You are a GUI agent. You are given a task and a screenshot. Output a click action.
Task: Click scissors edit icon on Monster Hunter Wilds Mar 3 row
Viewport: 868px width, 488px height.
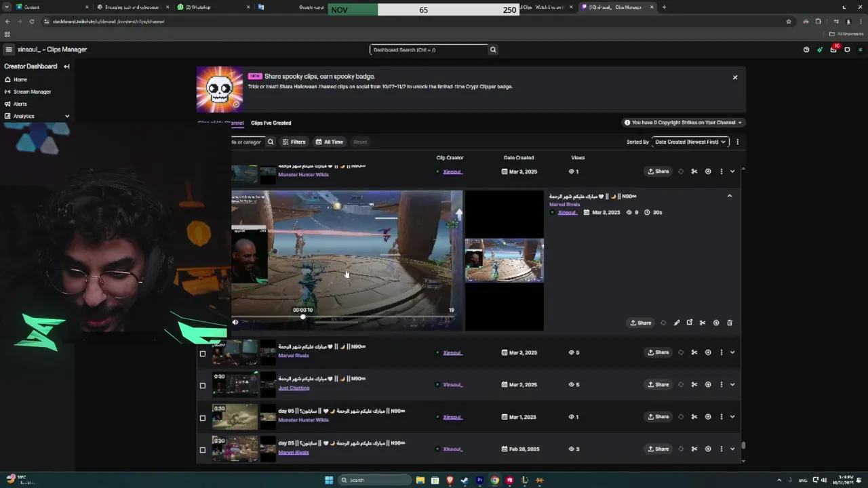[694, 171]
